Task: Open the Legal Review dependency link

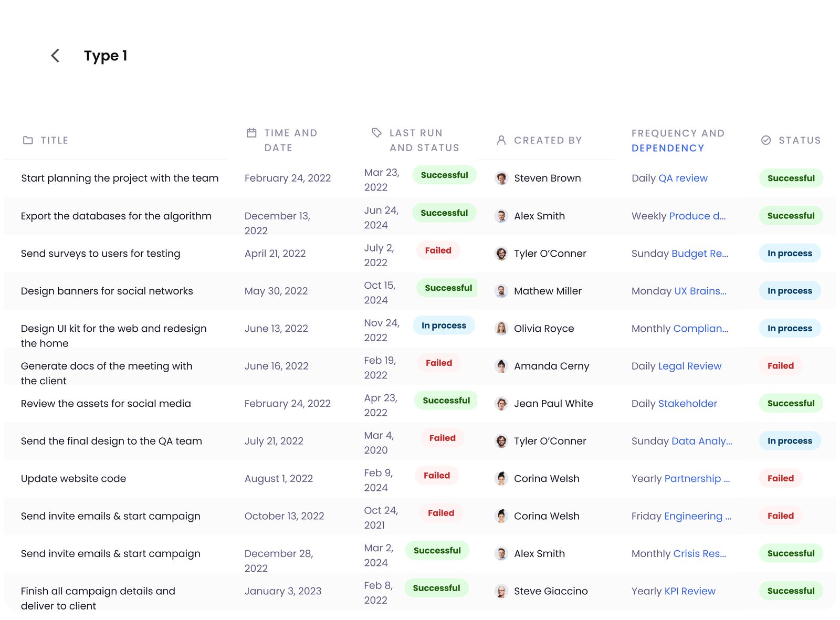Action: [x=690, y=366]
